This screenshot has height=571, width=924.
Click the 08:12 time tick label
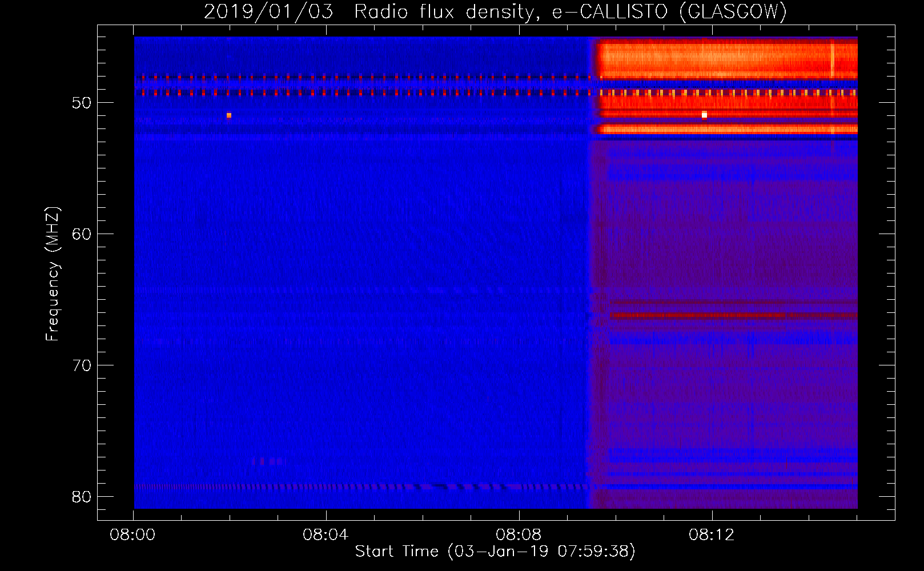coord(712,535)
